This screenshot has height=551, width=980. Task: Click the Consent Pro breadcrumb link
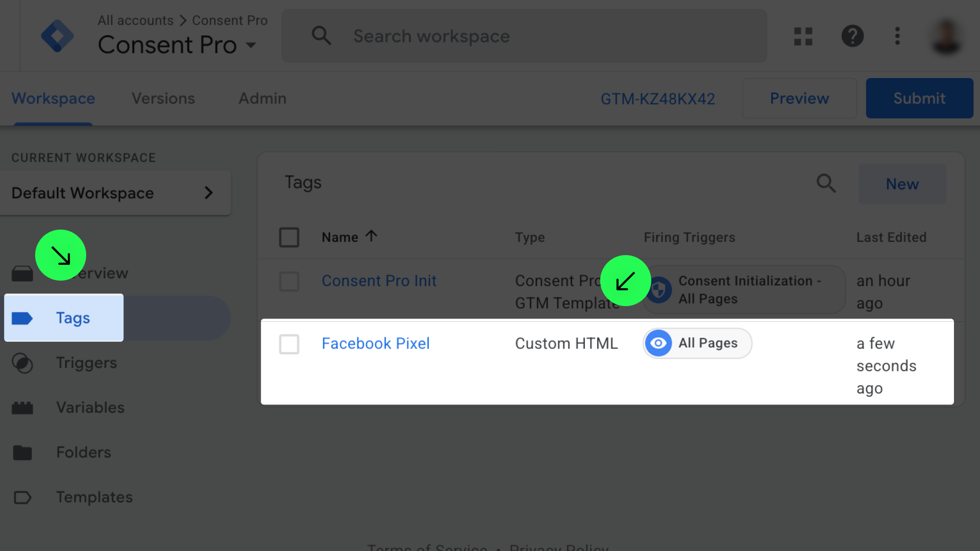tap(230, 20)
